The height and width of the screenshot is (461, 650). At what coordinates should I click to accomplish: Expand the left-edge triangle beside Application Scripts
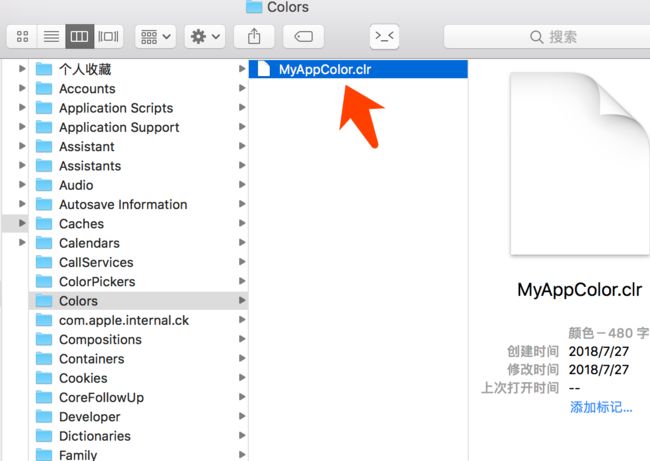coord(22,107)
